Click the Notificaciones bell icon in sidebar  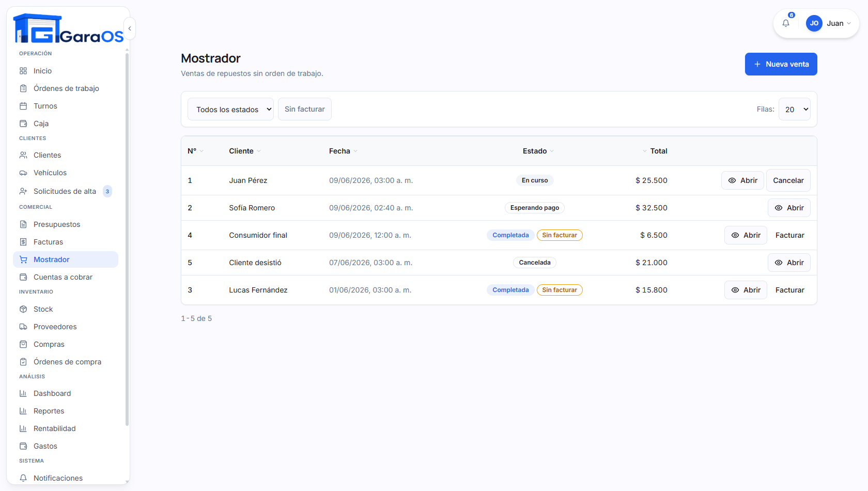(x=23, y=478)
